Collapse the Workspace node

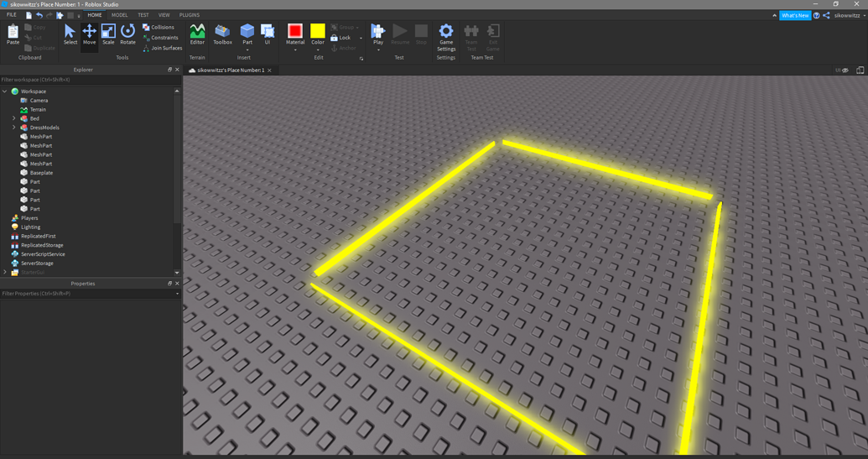(x=5, y=91)
